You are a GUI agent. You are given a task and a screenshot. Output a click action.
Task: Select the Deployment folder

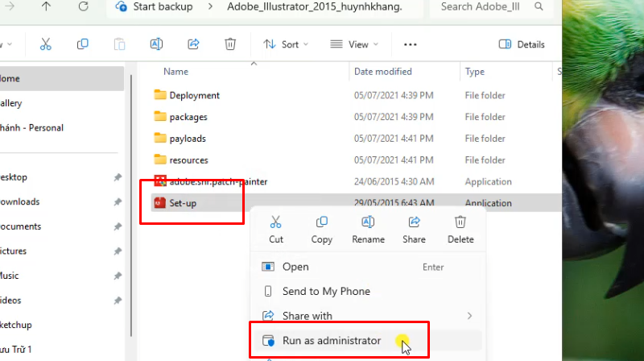pyautogui.click(x=194, y=95)
